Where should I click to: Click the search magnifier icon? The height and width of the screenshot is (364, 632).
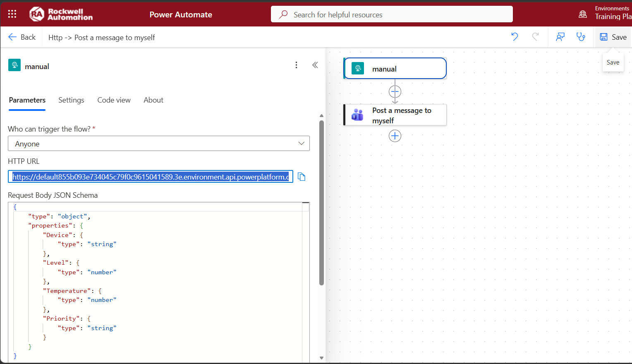tap(283, 14)
